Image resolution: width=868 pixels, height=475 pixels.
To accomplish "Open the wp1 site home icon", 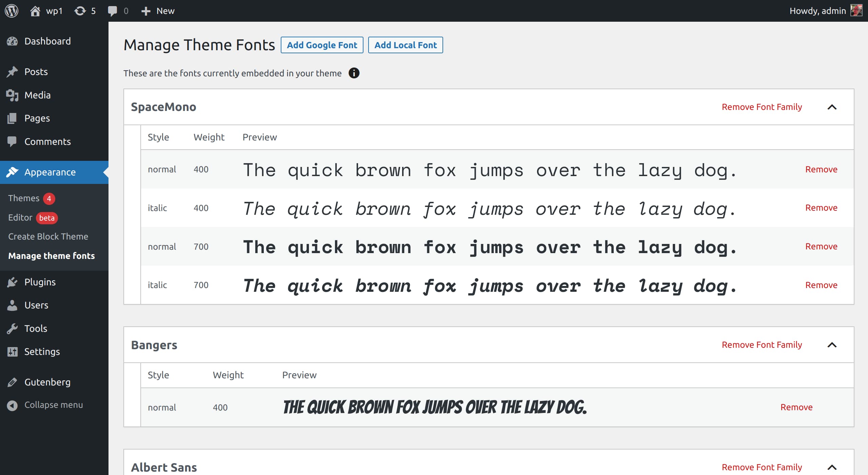I will [x=35, y=11].
